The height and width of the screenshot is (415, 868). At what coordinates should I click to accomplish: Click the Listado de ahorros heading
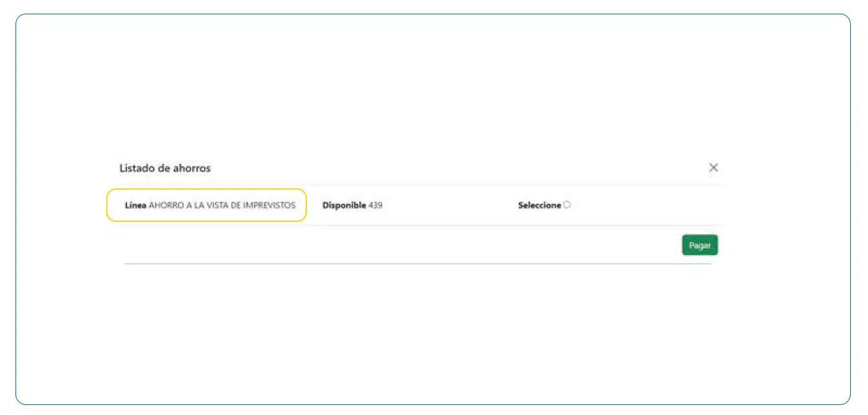pos(165,168)
